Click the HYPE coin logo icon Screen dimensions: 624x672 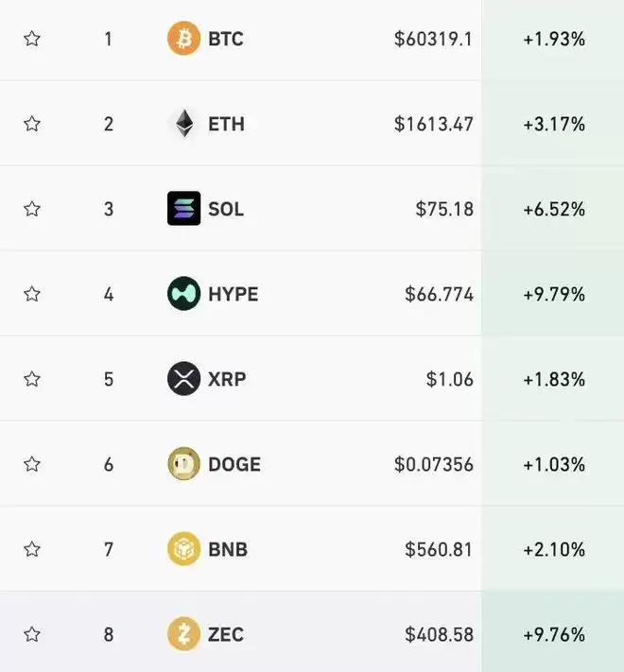click(183, 294)
